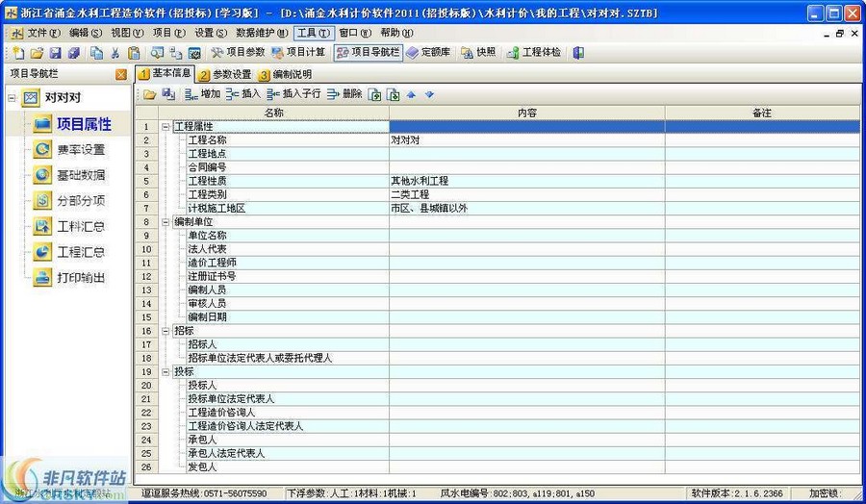Click the Save All icon
Image resolution: width=866 pixels, height=504 pixels.
click(x=73, y=53)
